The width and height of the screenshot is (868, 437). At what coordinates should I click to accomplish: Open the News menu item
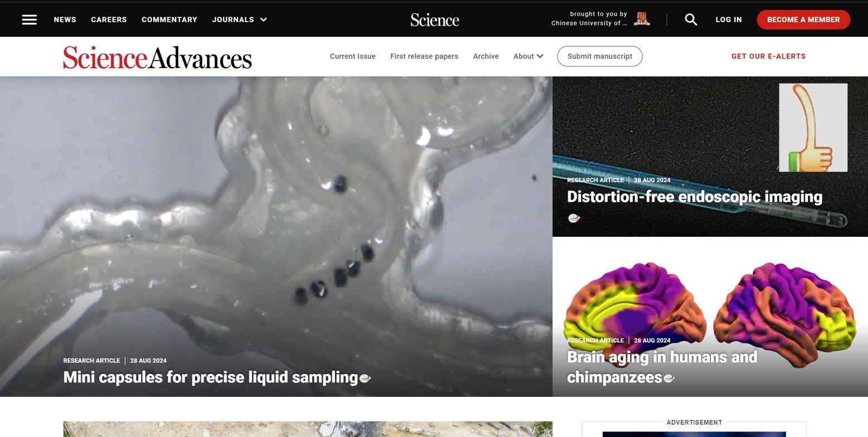(65, 20)
